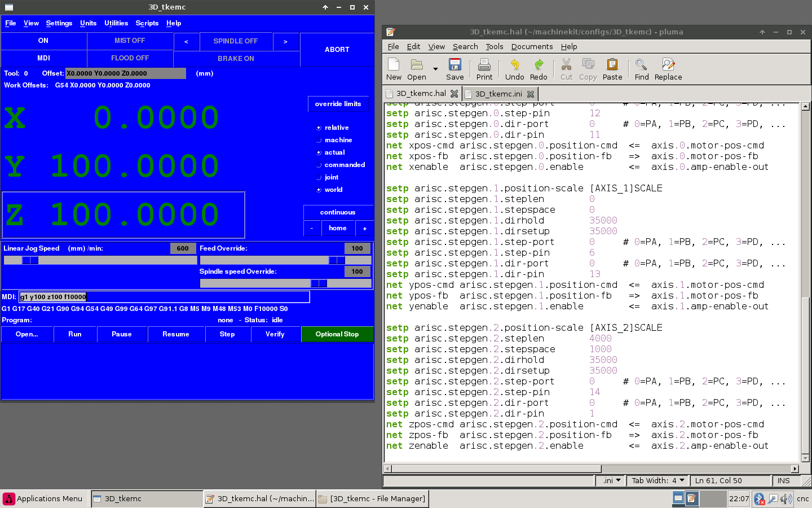
Task: Select the commanded position radio button
Action: (319, 165)
